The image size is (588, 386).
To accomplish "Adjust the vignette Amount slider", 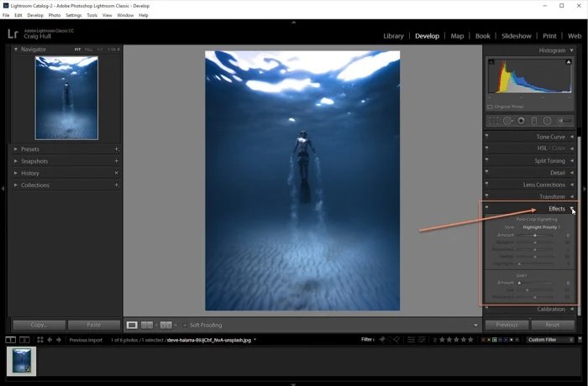I will click(x=535, y=236).
